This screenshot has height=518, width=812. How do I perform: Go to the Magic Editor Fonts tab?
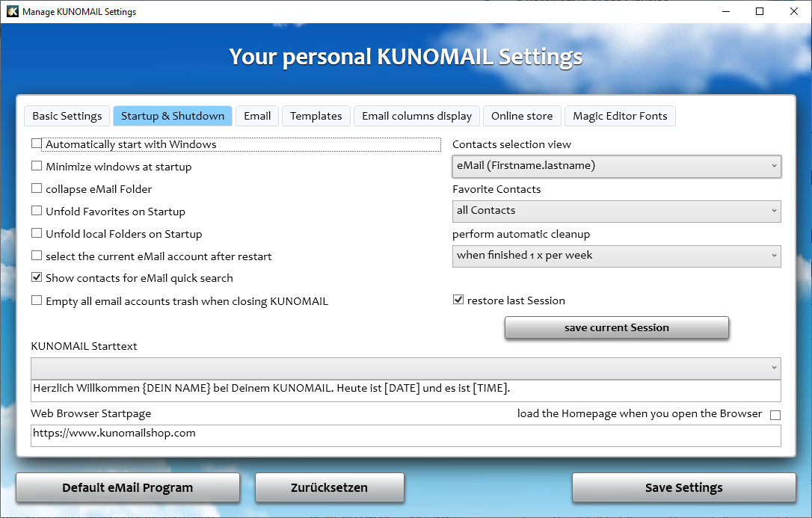tap(620, 116)
